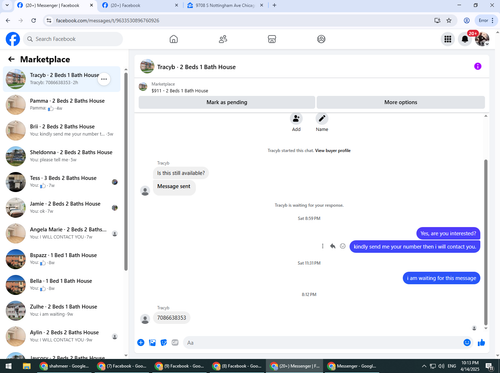Open the View buyer profile link
500x373 pixels.
pyautogui.click(x=333, y=151)
